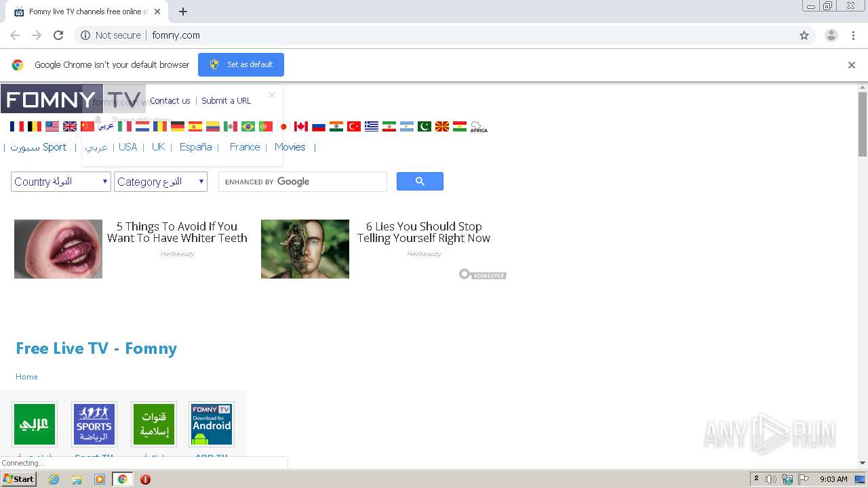
Task: Click the Canada flag icon
Action: tap(301, 126)
